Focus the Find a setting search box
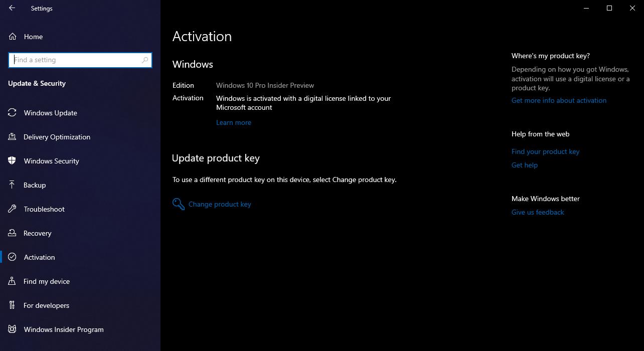The image size is (644, 351). tap(80, 60)
